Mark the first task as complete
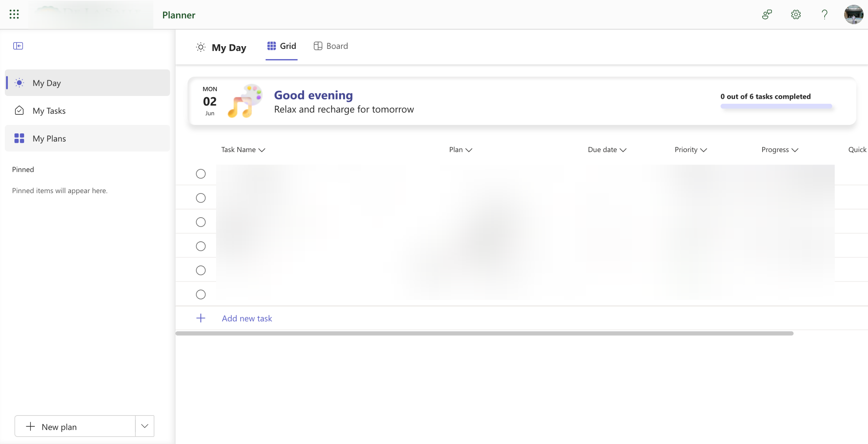Screen dimensions: 868x444 [201, 174]
